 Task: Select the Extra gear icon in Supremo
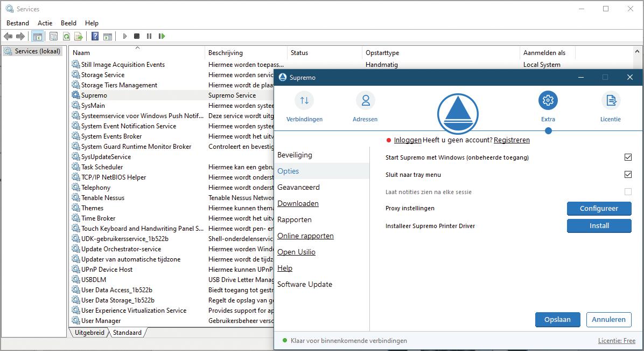[x=548, y=100]
